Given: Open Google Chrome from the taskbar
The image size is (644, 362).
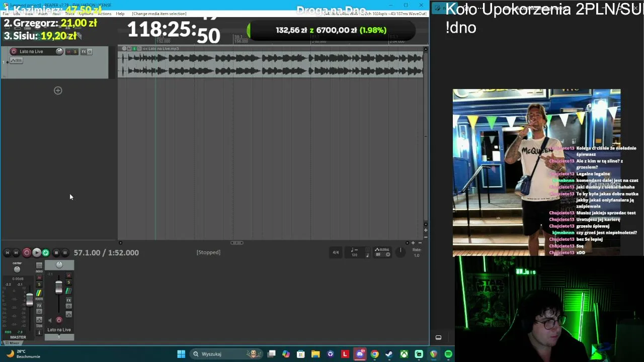Looking at the screenshot, I should pos(374,354).
